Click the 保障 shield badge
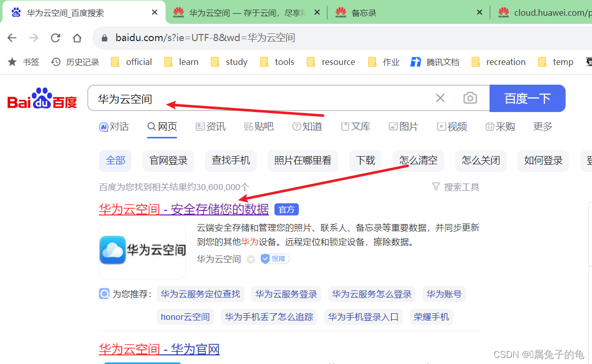This screenshot has height=364, width=592. (275, 259)
